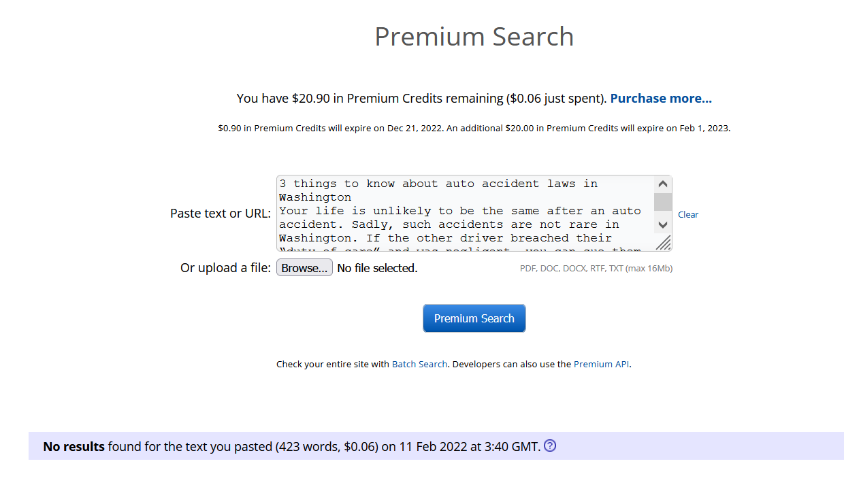Clear the pasted text via Clear link

click(687, 214)
